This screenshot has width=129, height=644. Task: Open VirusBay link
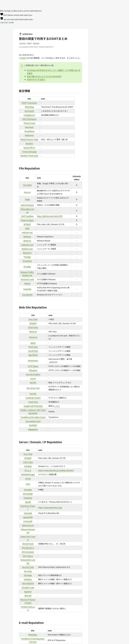[27, 267]
